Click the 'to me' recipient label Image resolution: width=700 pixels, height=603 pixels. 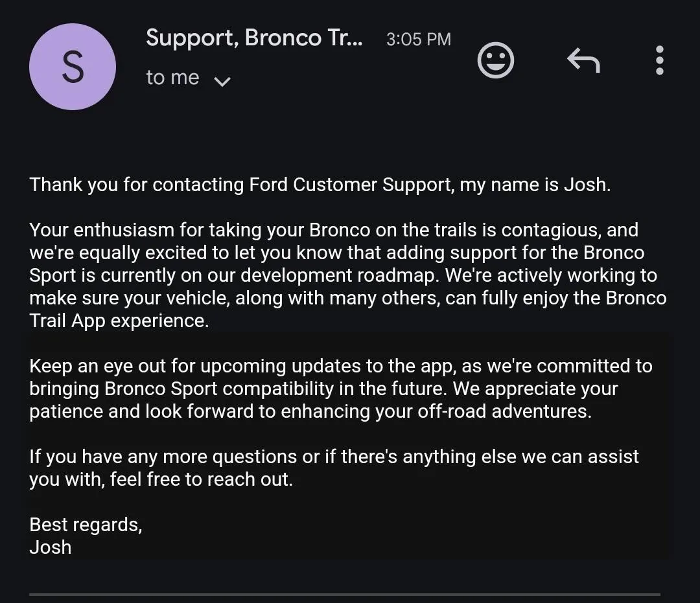(x=172, y=78)
